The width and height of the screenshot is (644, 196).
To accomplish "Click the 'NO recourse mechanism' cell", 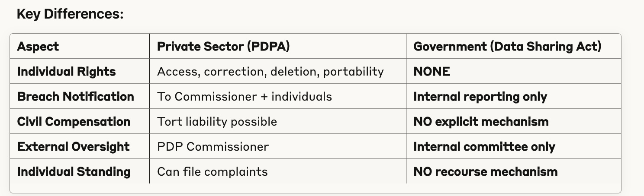I will coord(485,172).
